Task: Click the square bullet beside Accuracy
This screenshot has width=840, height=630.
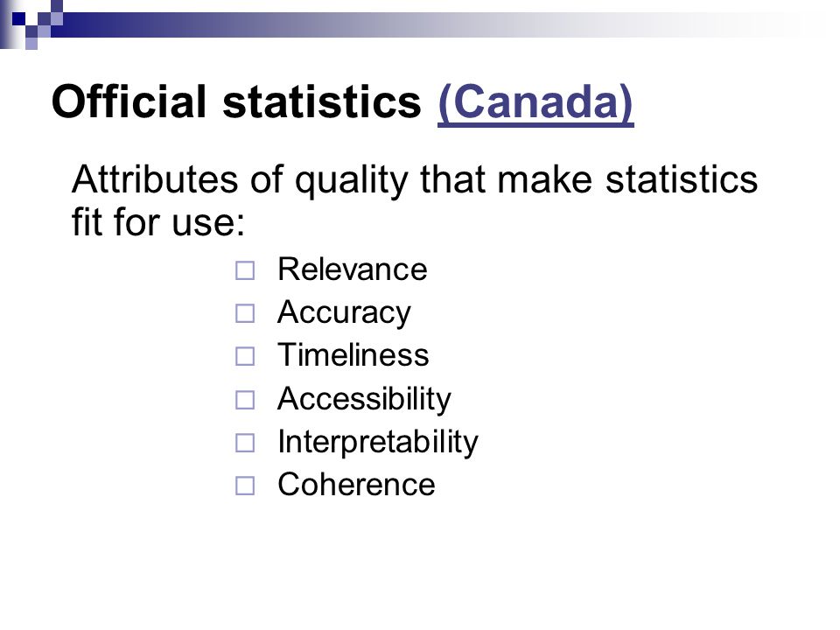Action: pos(245,313)
